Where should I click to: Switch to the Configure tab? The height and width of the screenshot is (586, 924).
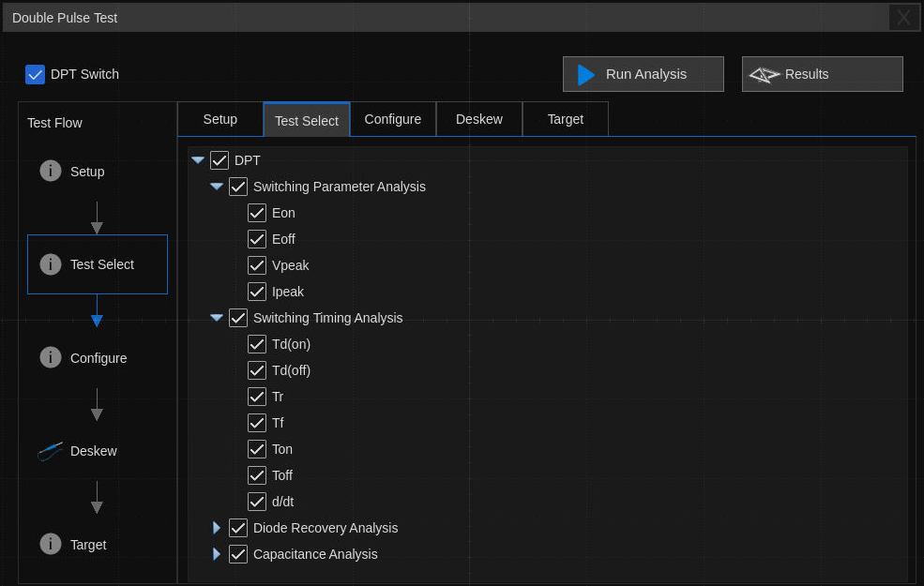[392, 119]
